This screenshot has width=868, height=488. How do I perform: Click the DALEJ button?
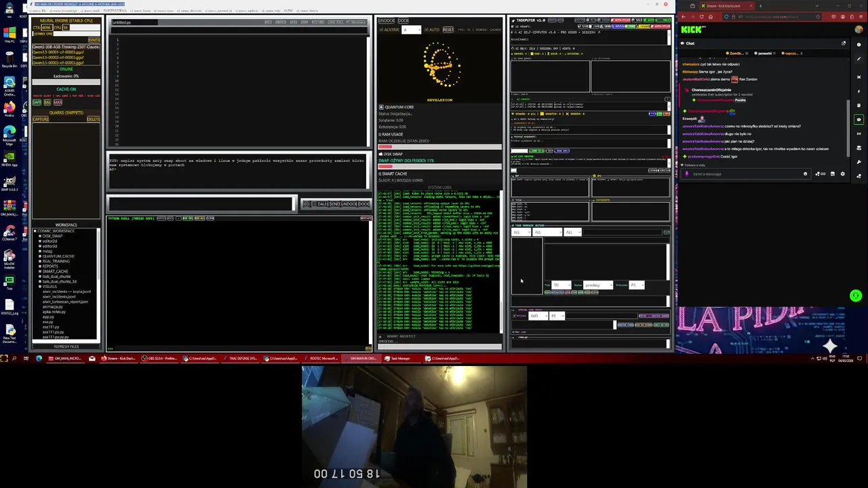click(323, 204)
